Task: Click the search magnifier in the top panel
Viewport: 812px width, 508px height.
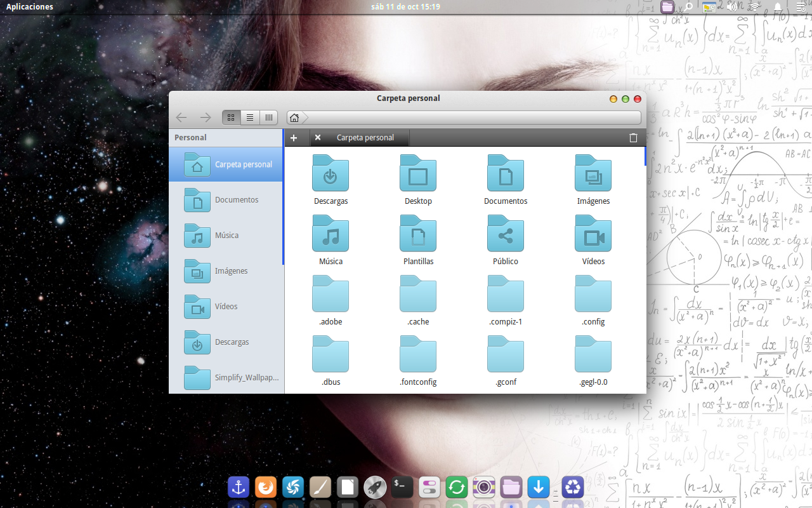Action: click(x=687, y=6)
